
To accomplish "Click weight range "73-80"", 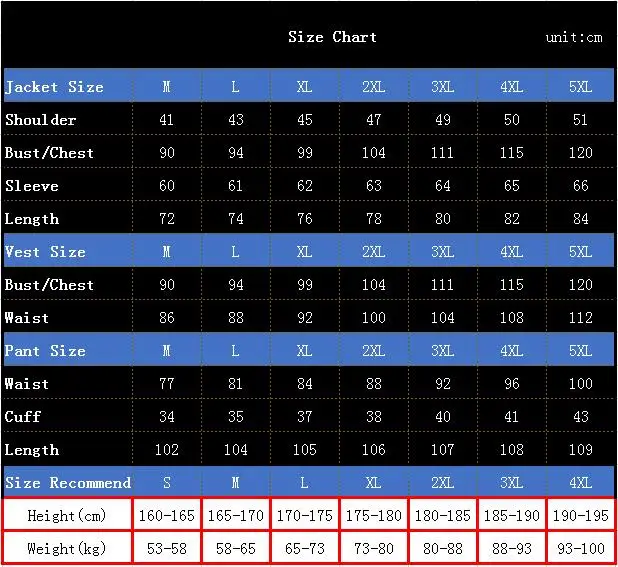I will pyautogui.click(x=374, y=548).
